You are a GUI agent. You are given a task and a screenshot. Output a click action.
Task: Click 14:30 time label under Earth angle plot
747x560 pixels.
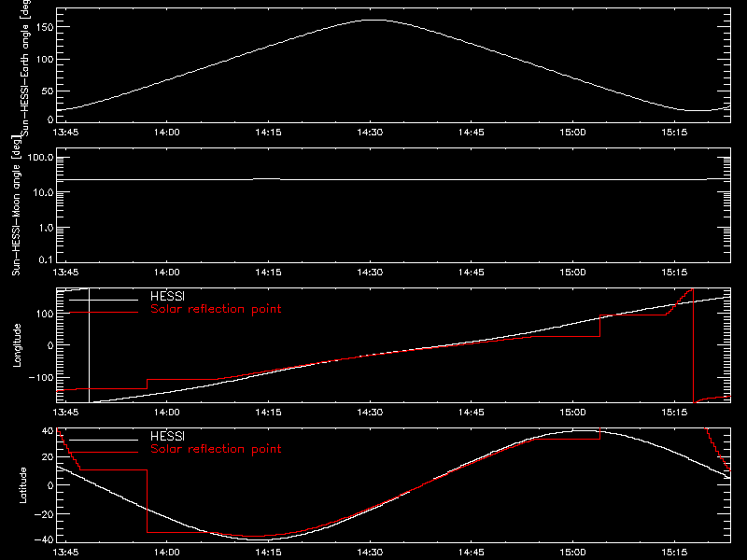370,133
